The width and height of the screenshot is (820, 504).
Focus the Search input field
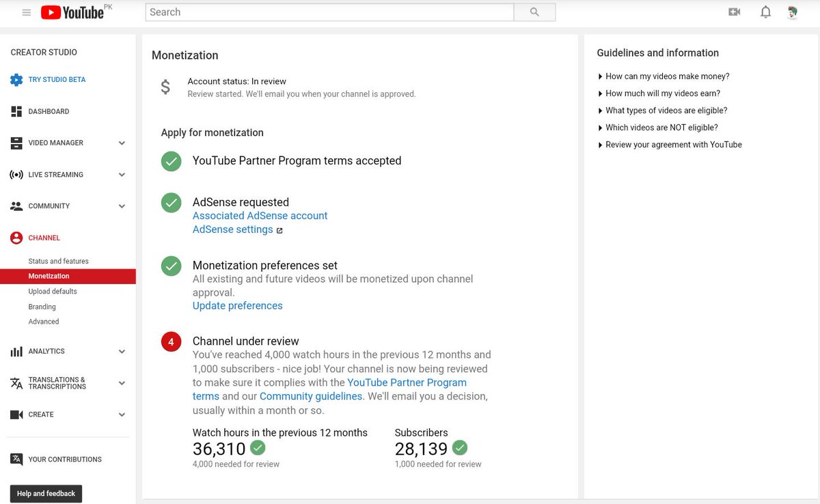[x=329, y=12]
